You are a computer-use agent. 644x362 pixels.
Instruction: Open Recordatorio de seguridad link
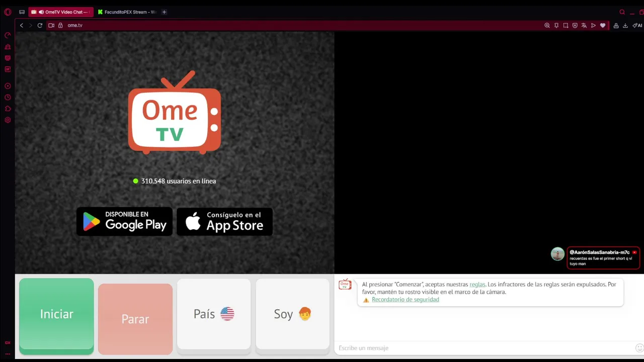406,300
